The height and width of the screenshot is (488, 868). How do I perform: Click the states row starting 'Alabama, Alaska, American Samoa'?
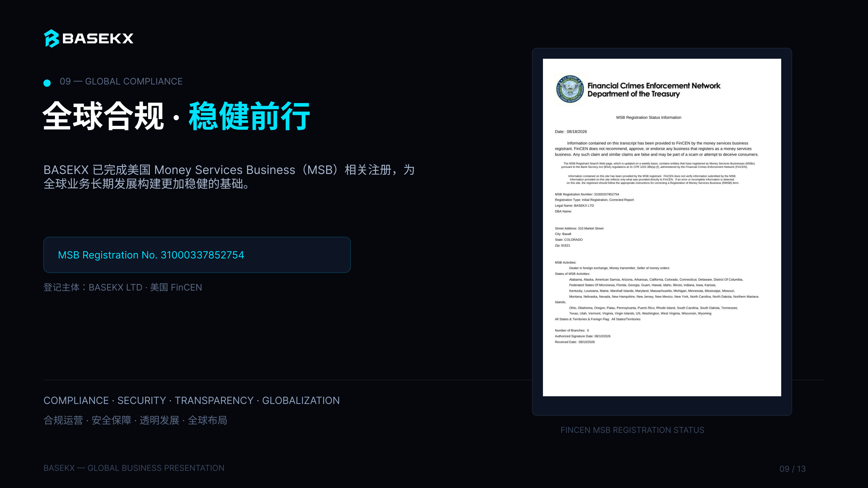656,279
